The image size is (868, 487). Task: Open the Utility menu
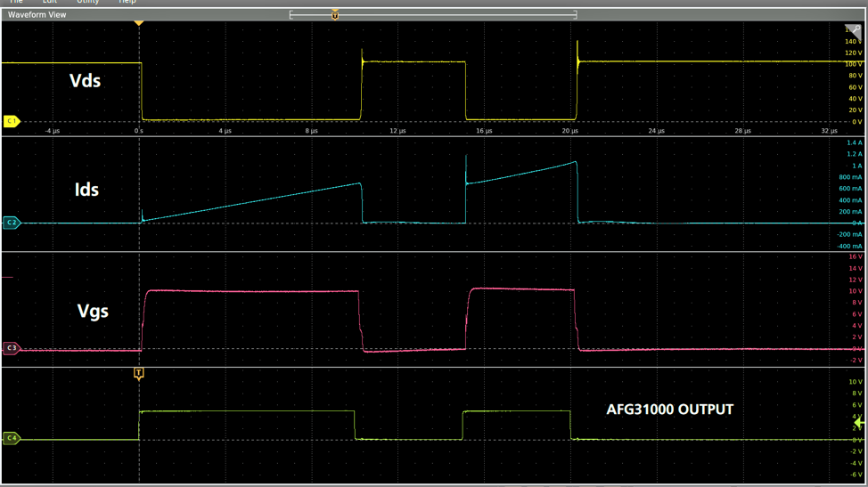pyautogui.click(x=87, y=2)
